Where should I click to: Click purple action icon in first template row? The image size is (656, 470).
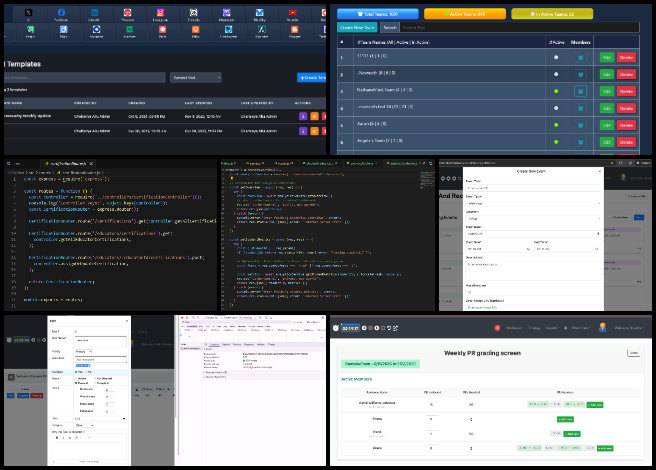pos(303,115)
